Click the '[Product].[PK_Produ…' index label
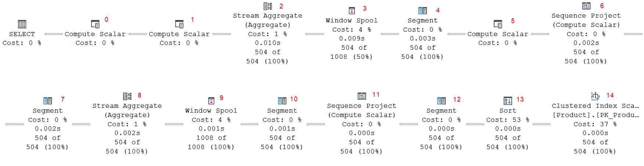This screenshot has height=166, width=644. [596, 115]
